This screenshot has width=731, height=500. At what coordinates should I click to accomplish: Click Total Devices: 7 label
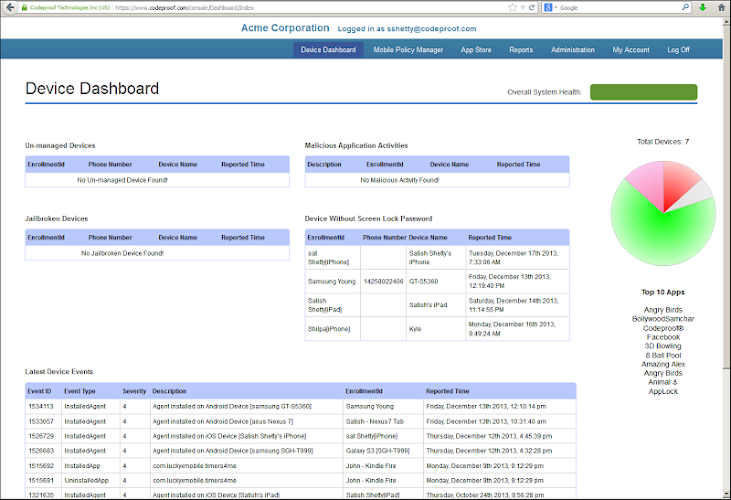coord(663,142)
